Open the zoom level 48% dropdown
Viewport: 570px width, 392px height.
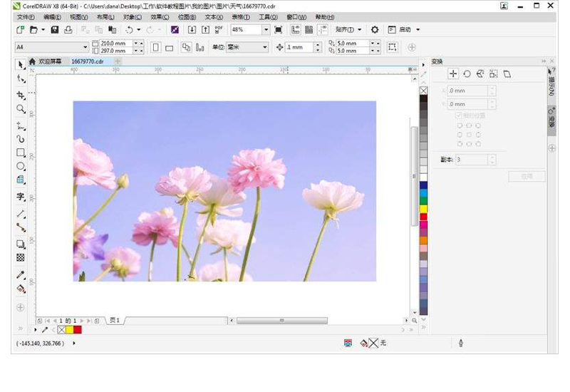(266, 30)
